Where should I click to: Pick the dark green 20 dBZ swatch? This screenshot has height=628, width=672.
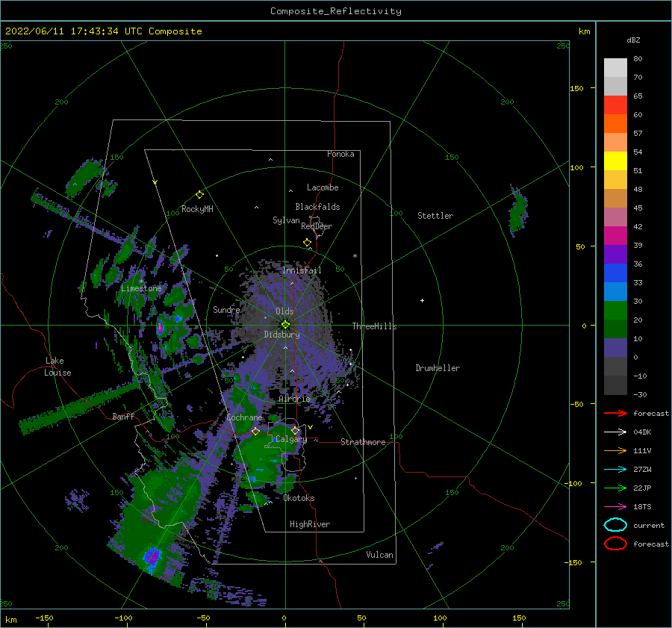615,329
